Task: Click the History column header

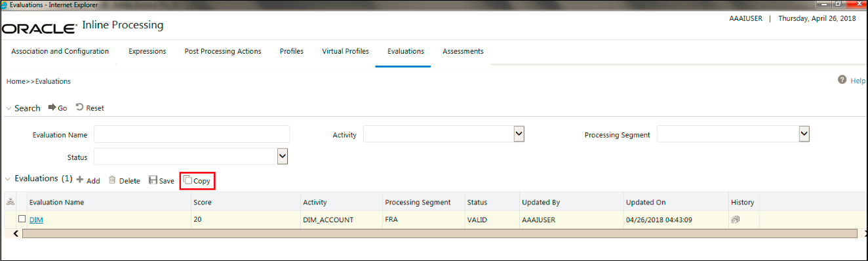Action: click(743, 202)
